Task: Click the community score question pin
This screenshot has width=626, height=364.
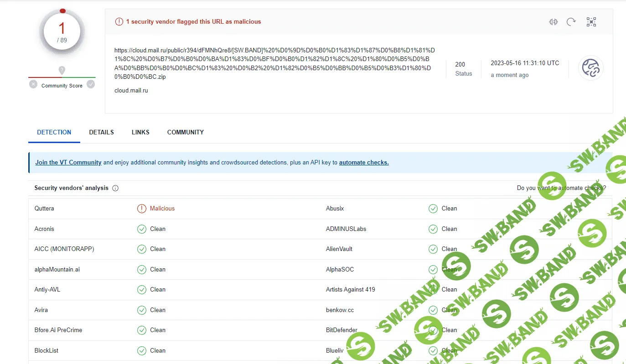Action: click(x=62, y=70)
